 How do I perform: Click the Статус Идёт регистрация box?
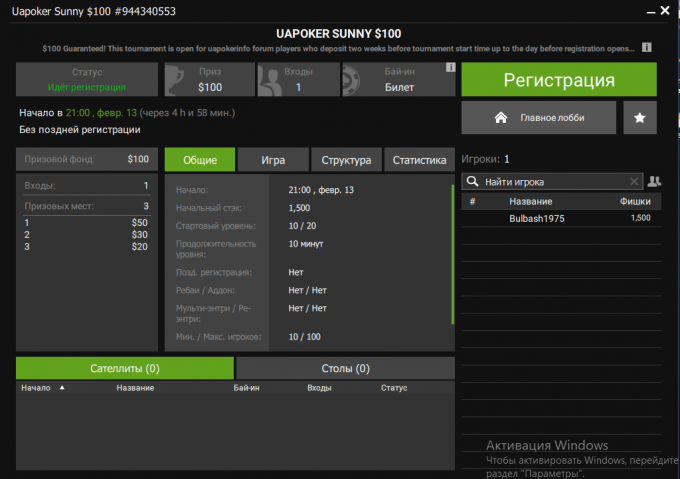pyautogui.click(x=87, y=80)
